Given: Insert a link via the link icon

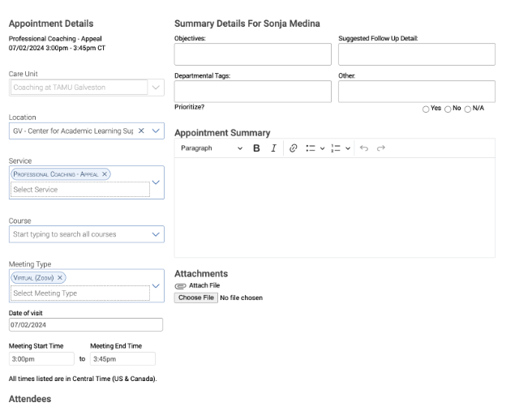Looking at the screenshot, I should coord(293,148).
